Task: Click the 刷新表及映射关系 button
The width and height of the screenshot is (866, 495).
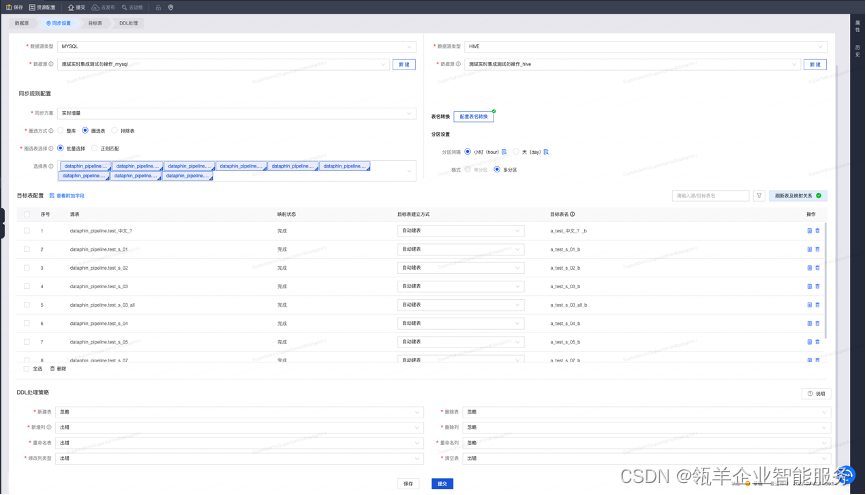Action: [x=798, y=196]
